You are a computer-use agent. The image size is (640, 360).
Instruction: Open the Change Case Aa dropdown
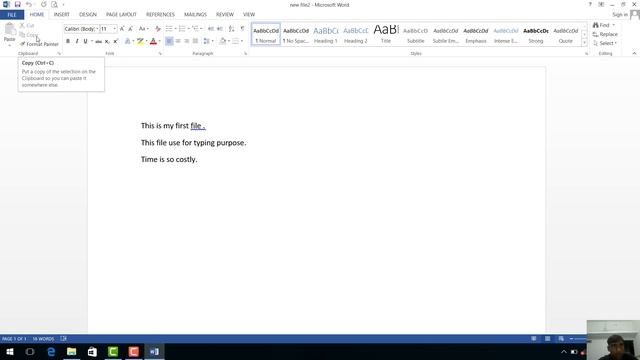pyautogui.click(x=143, y=29)
